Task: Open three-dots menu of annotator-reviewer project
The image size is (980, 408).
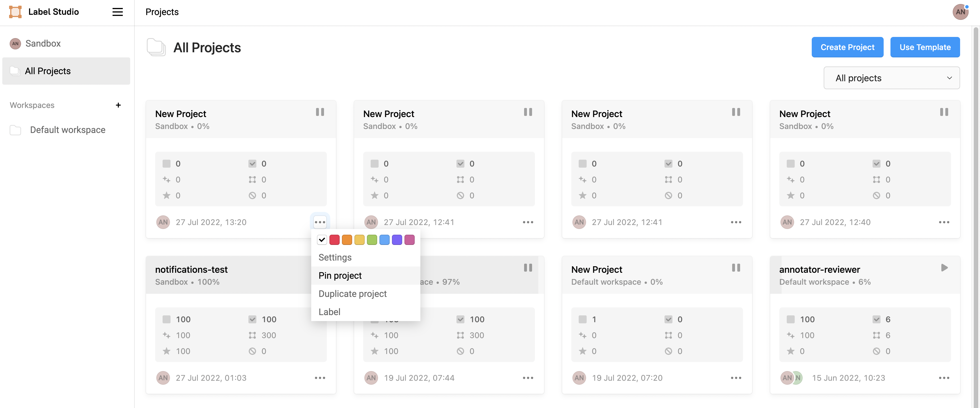Action: tap(944, 378)
